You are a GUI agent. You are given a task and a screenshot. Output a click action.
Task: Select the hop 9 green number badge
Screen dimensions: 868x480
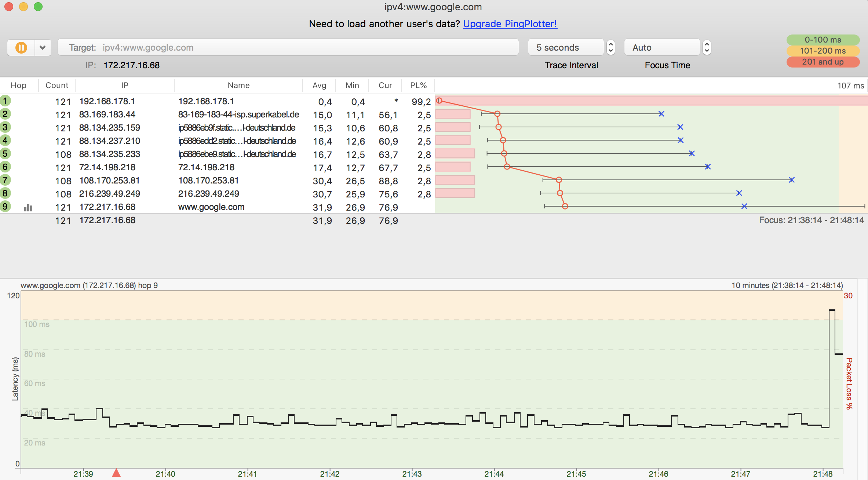(x=5, y=206)
